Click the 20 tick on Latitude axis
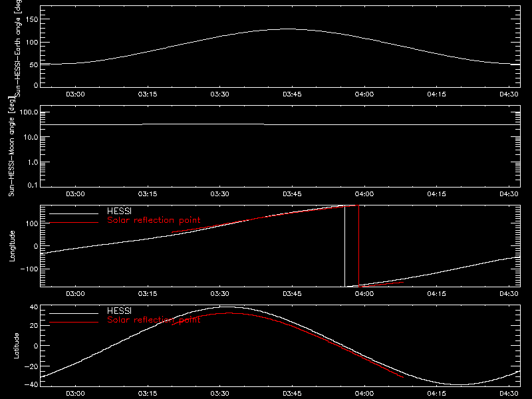The image size is (532, 399). tap(34, 326)
